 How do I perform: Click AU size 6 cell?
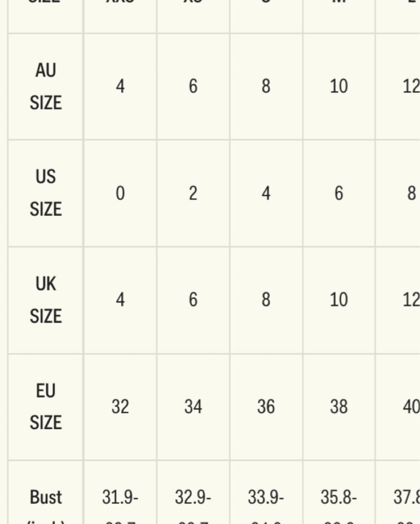193,86
